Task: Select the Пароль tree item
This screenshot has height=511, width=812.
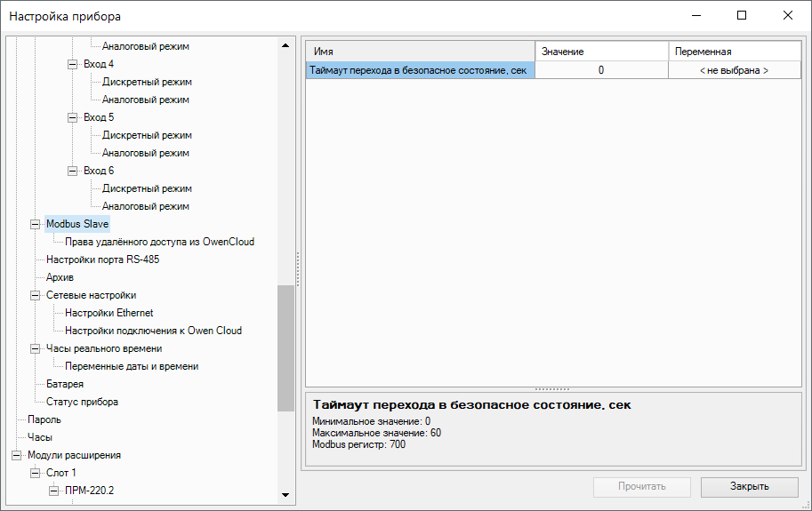Action: pos(44,419)
